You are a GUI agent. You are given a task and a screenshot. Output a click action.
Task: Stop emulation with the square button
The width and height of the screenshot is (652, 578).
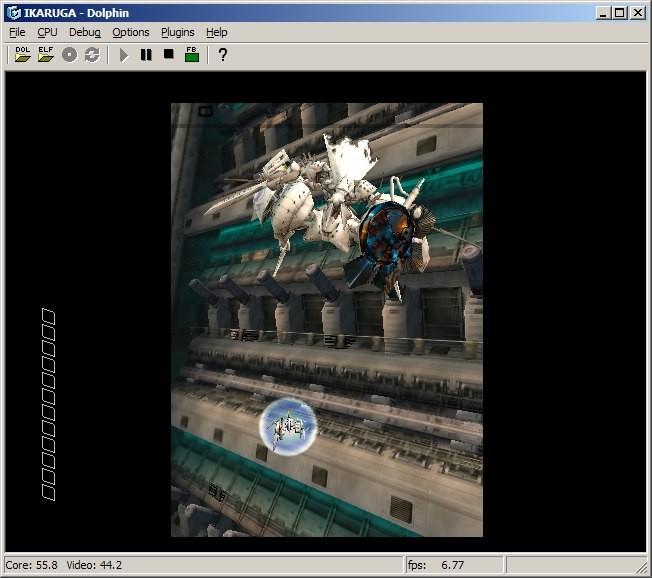168,54
